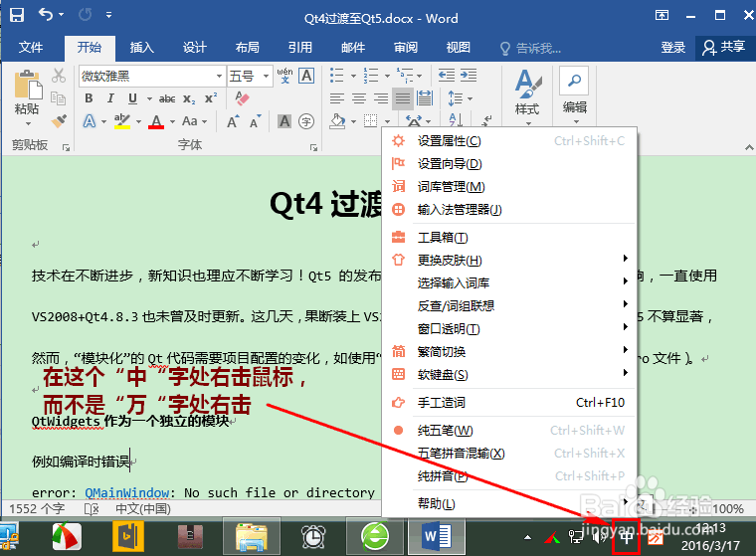The image size is (756, 556).
Task: Launch the Font dialog expander
Action: 313,147
